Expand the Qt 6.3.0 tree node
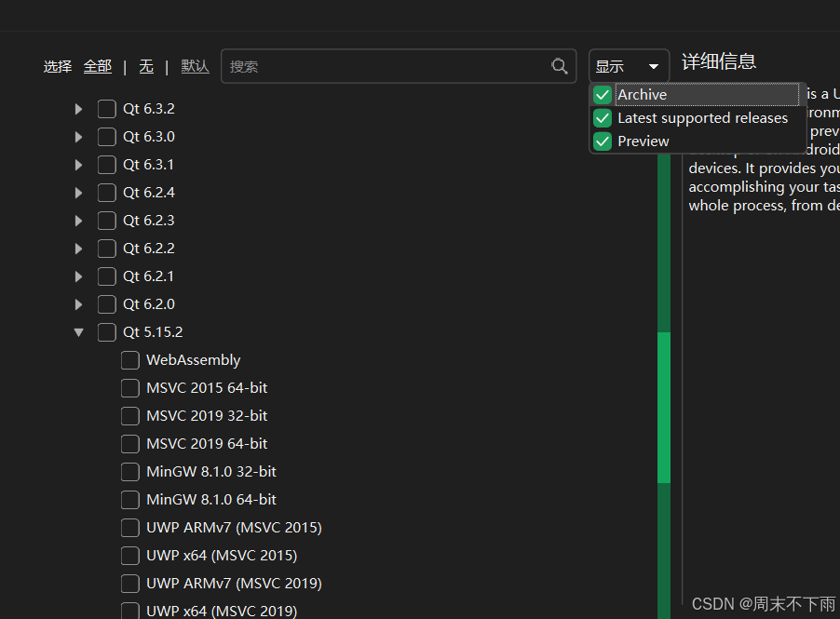The width and height of the screenshot is (840, 619). coord(79,137)
